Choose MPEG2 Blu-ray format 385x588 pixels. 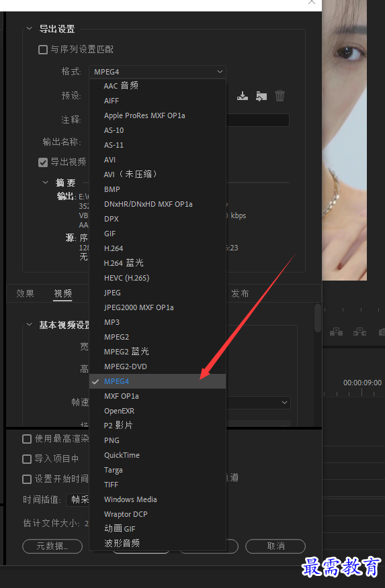[x=157, y=352]
